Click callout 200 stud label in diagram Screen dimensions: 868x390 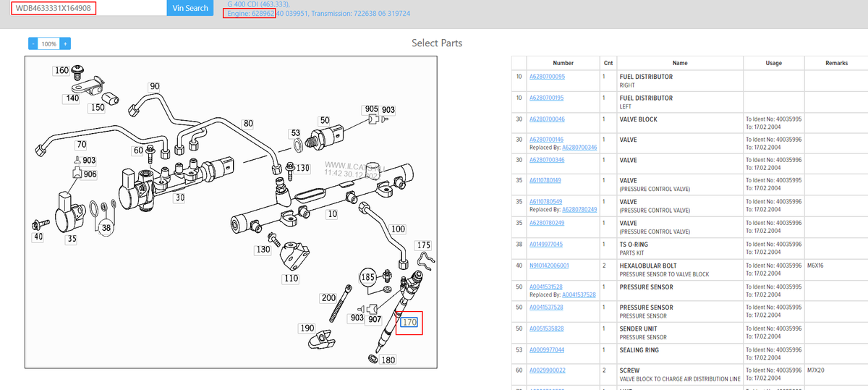[x=328, y=299]
